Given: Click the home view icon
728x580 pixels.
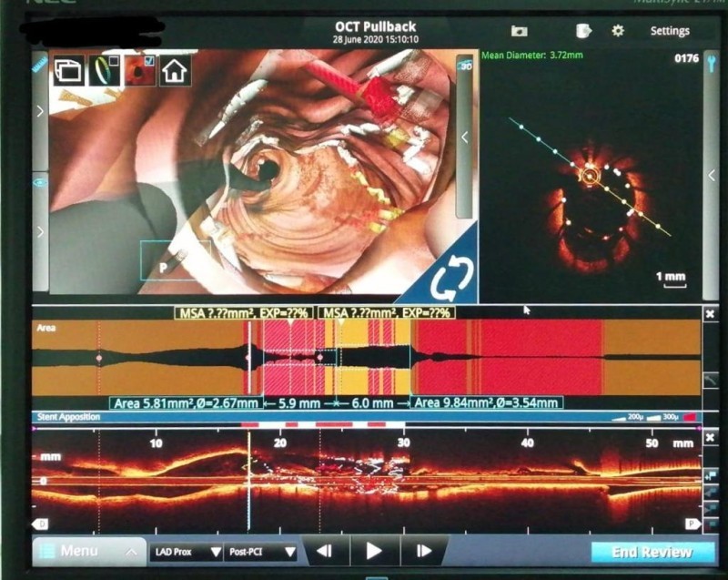Looking at the screenshot, I should coord(175,71).
